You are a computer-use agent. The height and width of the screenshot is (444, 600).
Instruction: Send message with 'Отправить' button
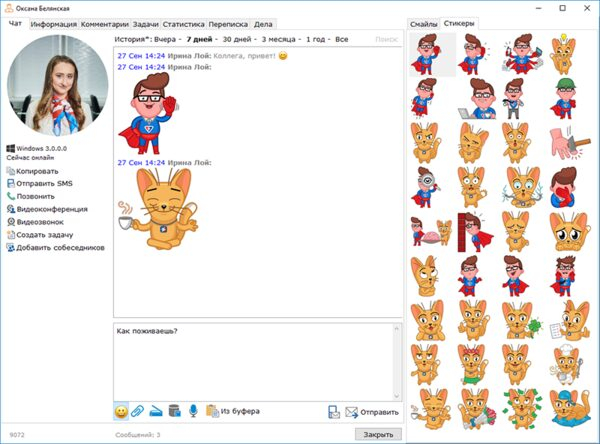(372, 412)
